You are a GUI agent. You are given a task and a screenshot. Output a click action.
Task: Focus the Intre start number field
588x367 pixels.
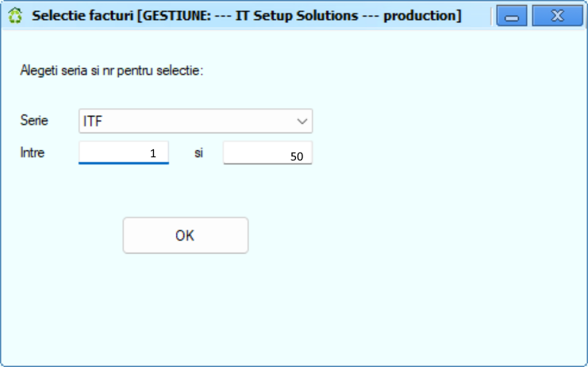tap(124, 153)
